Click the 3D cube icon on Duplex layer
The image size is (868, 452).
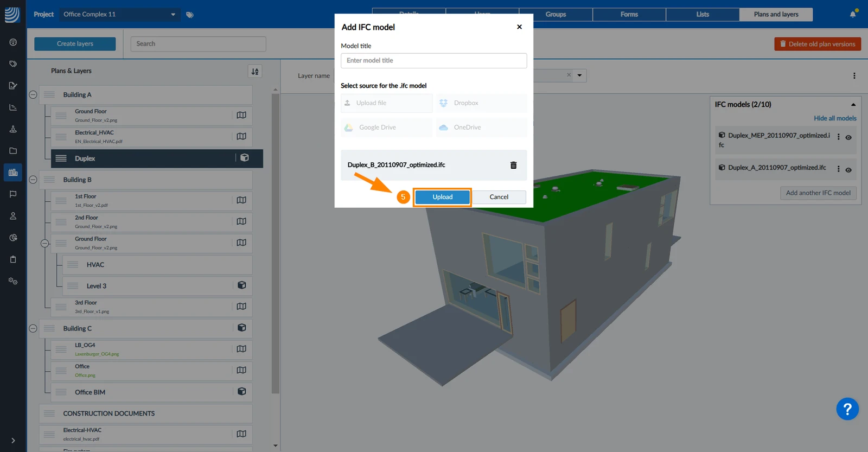point(245,158)
